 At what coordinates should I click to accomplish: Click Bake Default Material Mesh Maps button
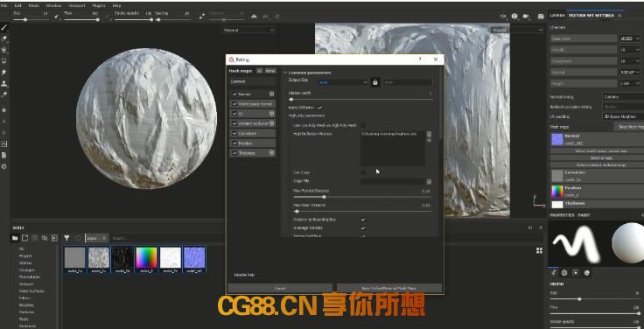pyautogui.click(x=389, y=289)
